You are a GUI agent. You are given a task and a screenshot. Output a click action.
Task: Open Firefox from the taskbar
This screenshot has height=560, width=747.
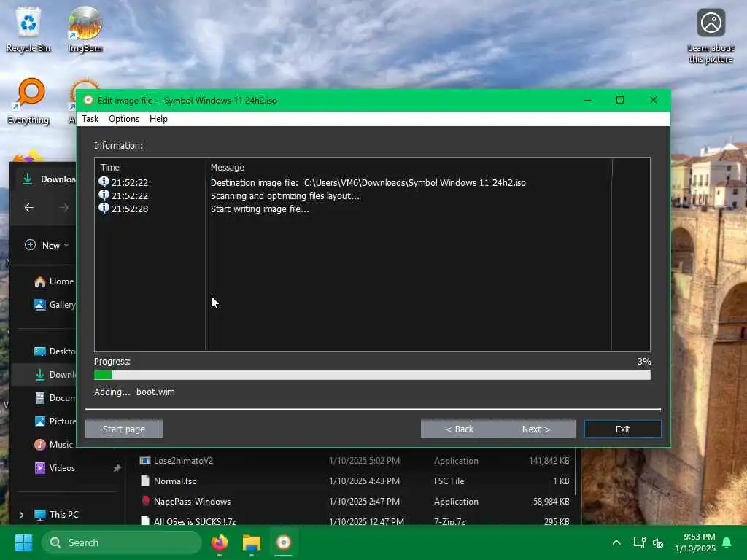(x=219, y=542)
